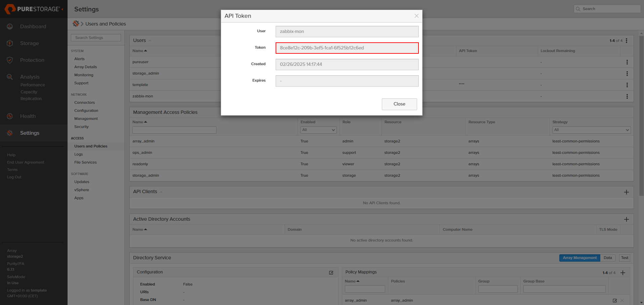This screenshot has width=644, height=305.
Task: Open vSphere software settings
Action: (82, 190)
